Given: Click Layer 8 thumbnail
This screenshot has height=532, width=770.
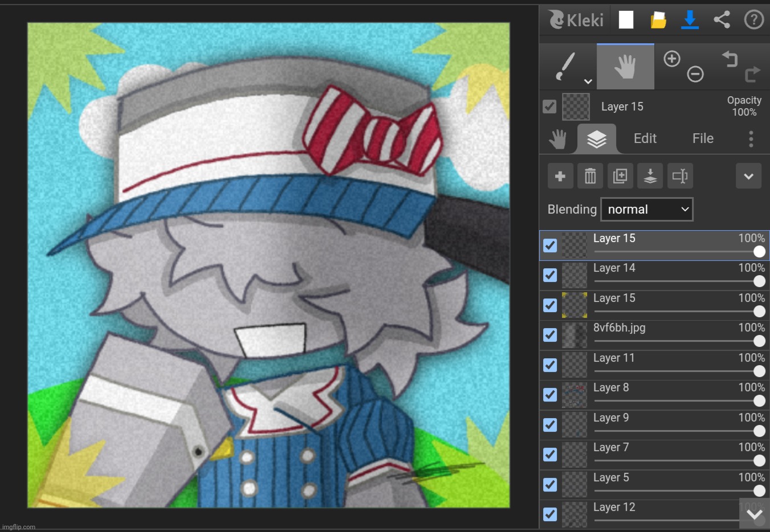Looking at the screenshot, I should [x=575, y=395].
